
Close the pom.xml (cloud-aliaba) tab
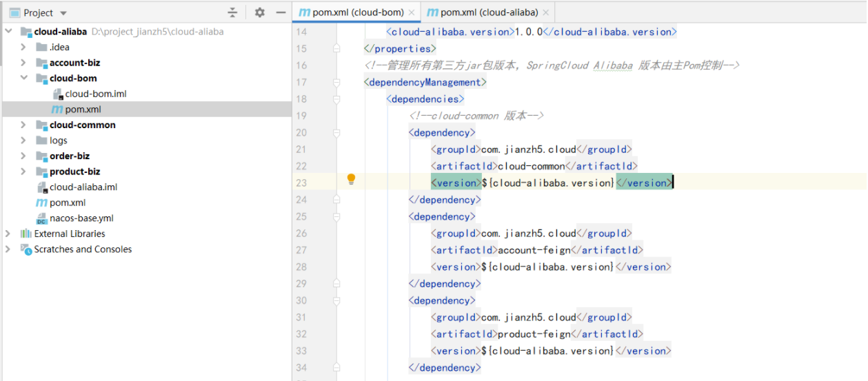(x=546, y=12)
